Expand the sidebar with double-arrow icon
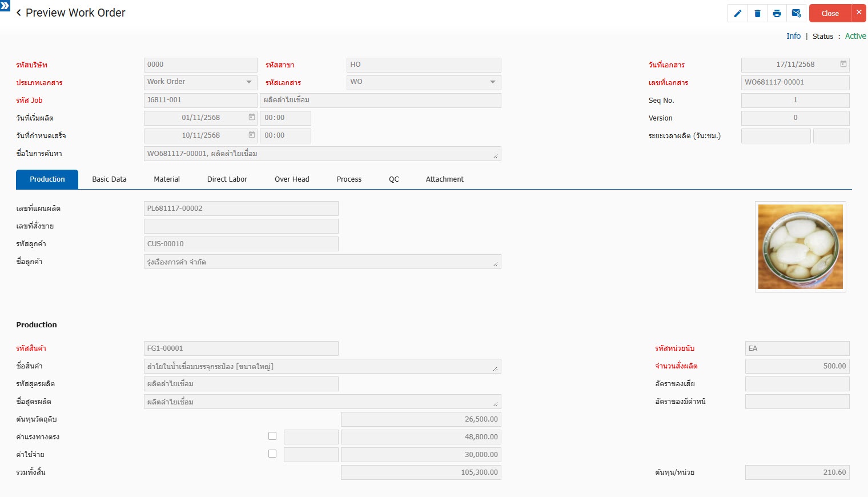 [5, 5]
